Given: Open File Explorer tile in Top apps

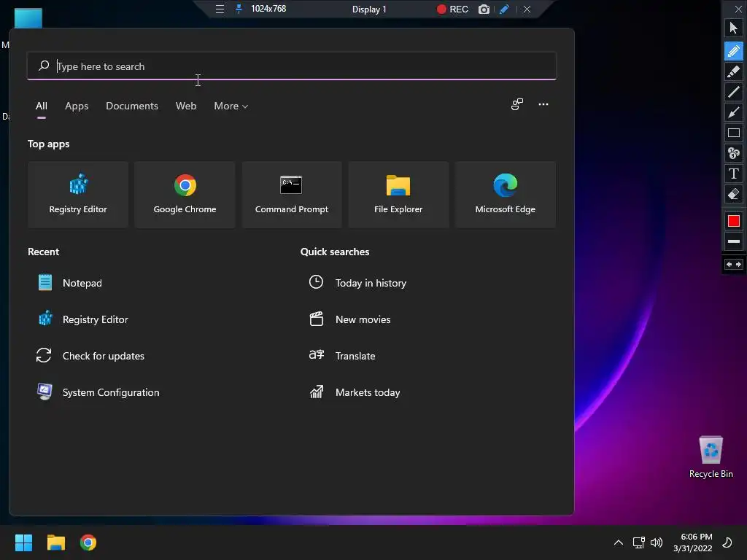Looking at the screenshot, I should coord(398,194).
